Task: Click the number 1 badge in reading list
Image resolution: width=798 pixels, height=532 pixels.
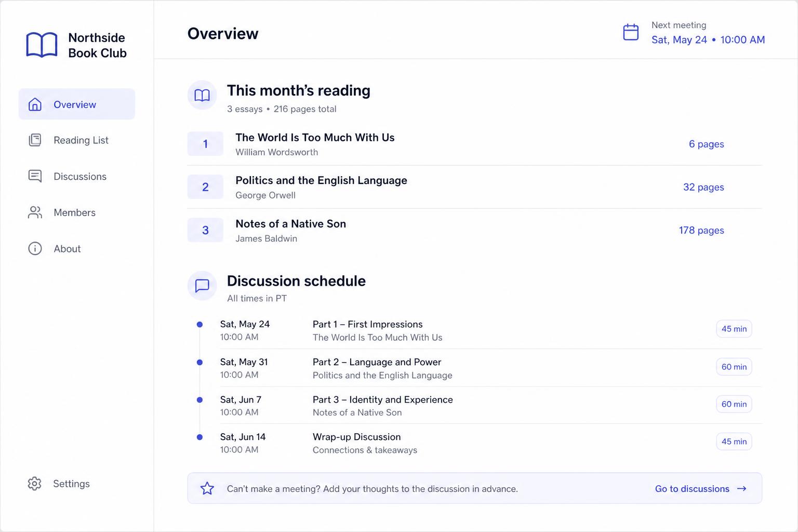Action: point(205,144)
